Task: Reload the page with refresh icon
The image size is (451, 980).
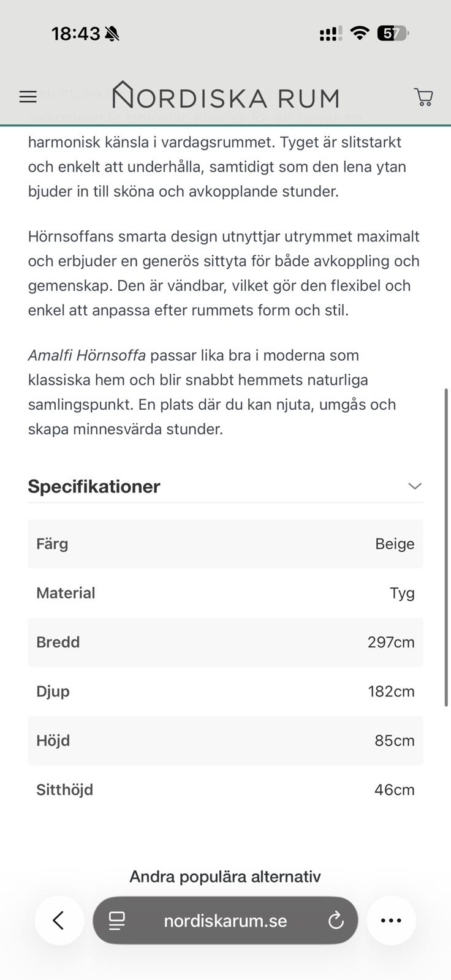Action: 336,921
